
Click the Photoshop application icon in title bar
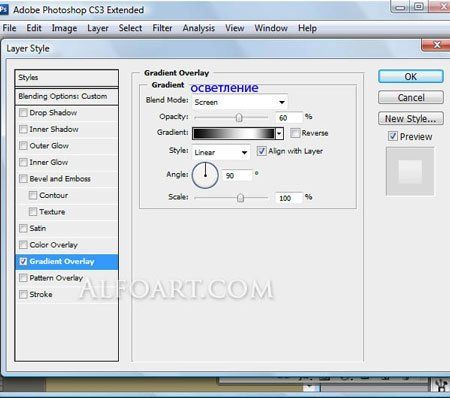click(4, 10)
